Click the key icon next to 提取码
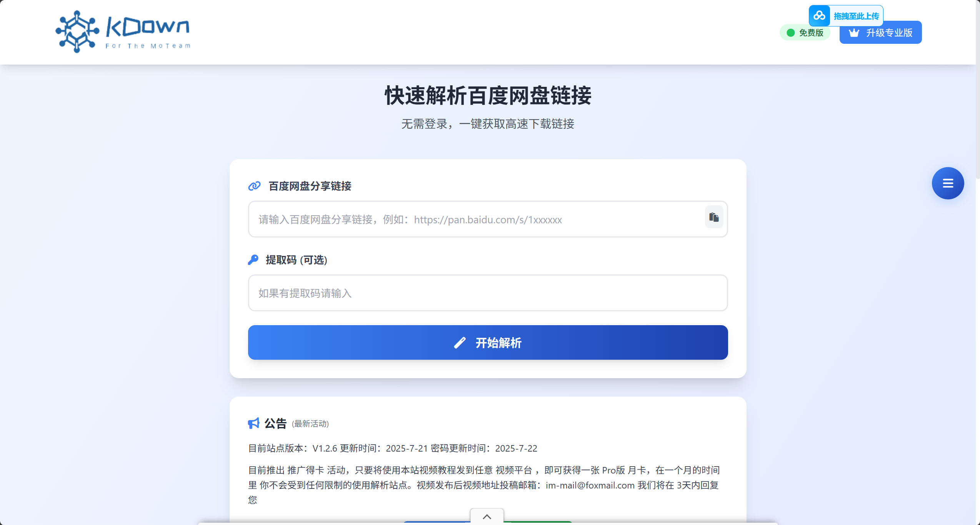Screen dimensions: 980x525 click(253, 260)
